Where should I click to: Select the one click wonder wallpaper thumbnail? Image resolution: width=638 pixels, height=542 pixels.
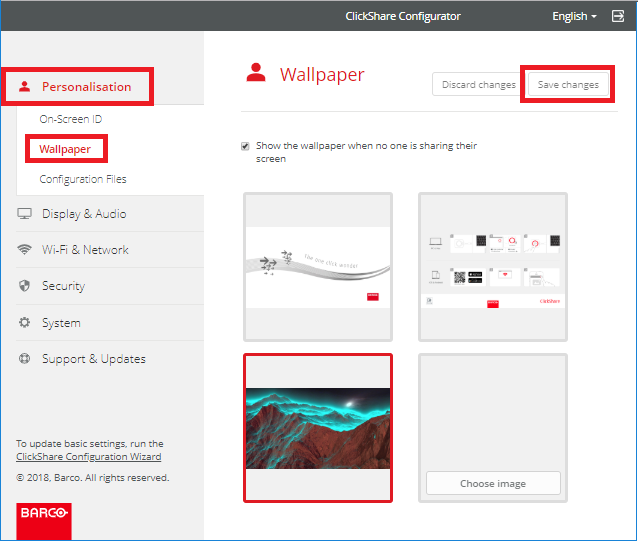point(318,267)
